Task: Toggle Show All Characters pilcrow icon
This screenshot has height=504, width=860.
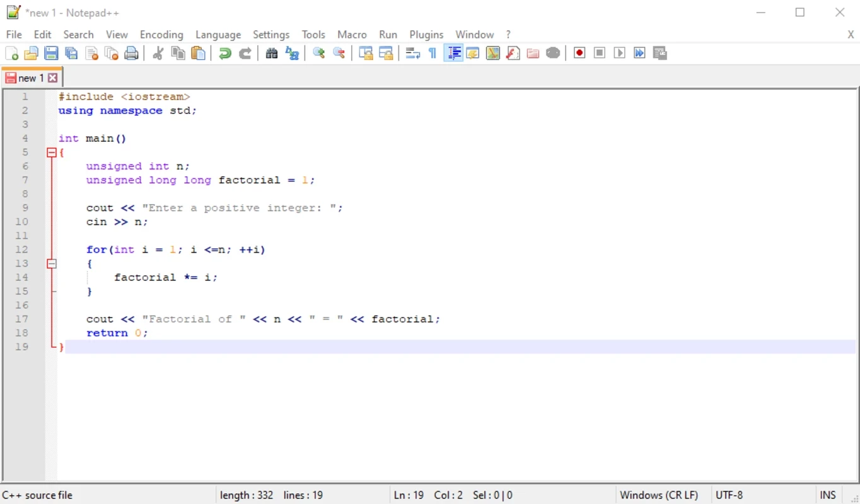Action: coord(433,54)
